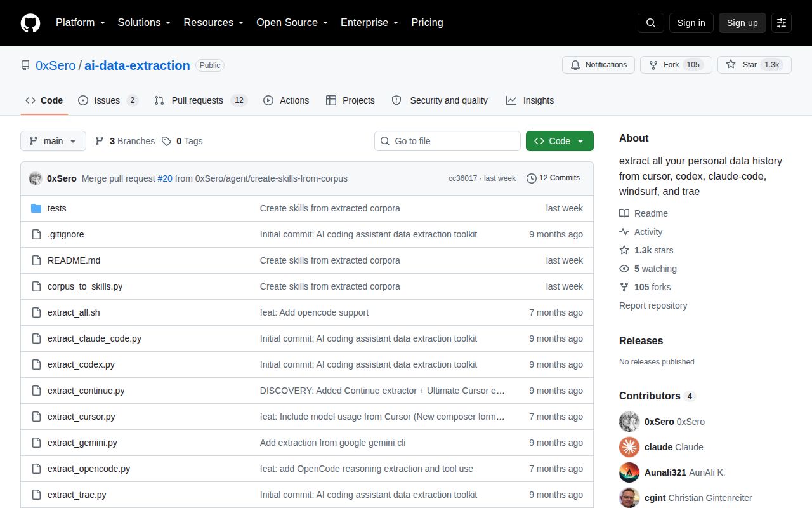Switch to the Security and quality tab
812x508 pixels.
coord(440,100)
